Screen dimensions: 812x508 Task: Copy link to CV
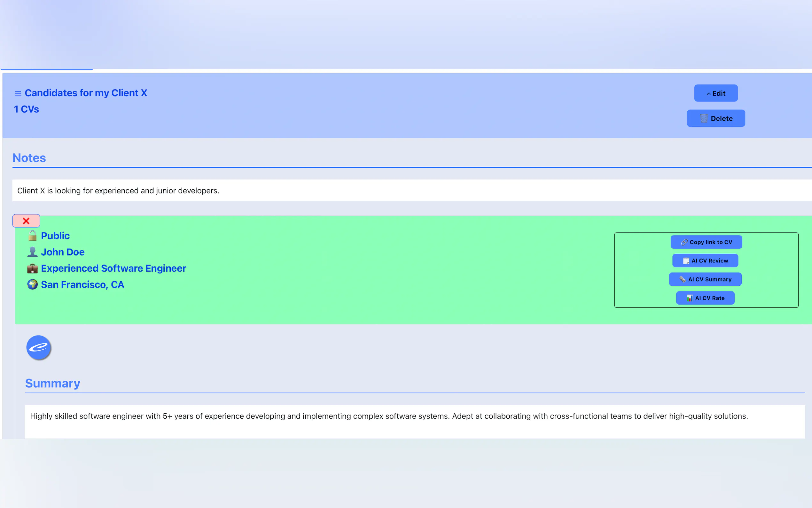click(706, 242)
